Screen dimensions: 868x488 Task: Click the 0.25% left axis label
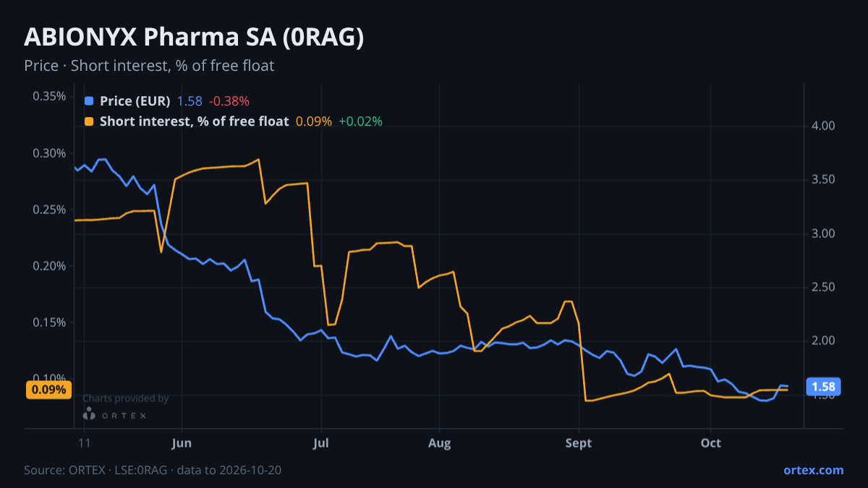(x=49, y=210)
